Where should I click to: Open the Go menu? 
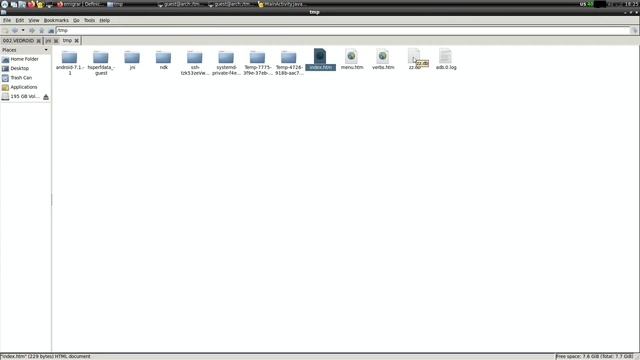point(76,20)
